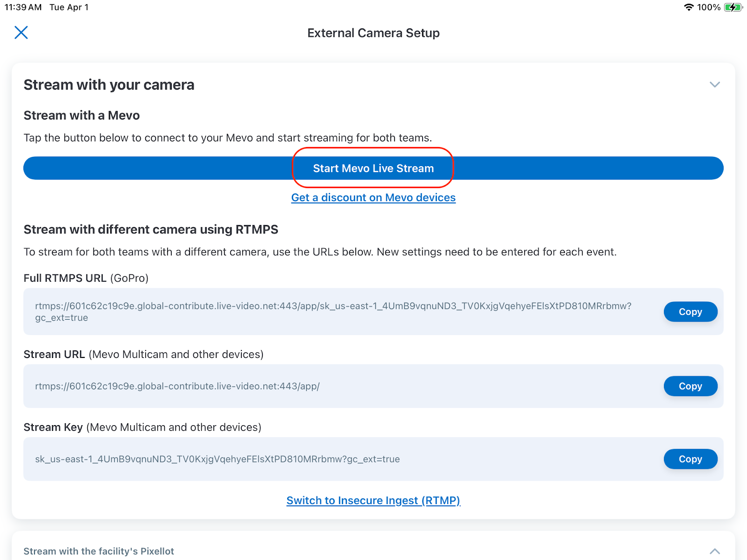Collapse the Stream with your camera section
Viewport: 747px width, 560px height.
point(714,84)
